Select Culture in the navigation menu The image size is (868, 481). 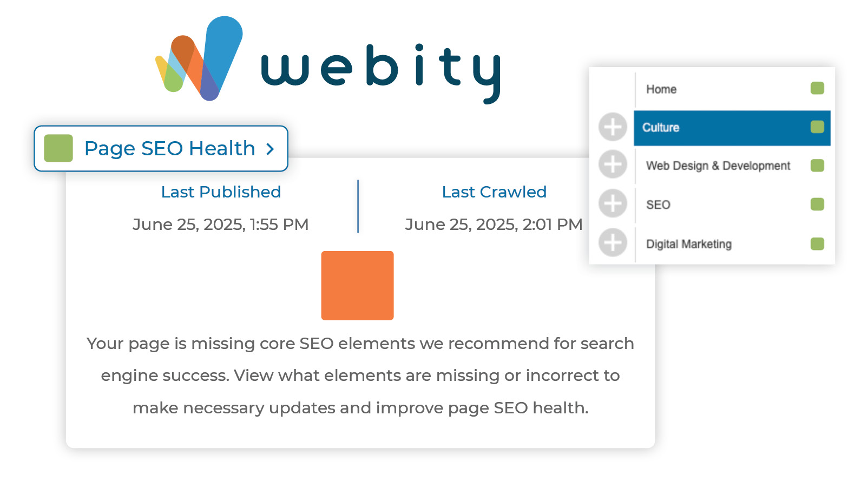[x=661, y=127]
